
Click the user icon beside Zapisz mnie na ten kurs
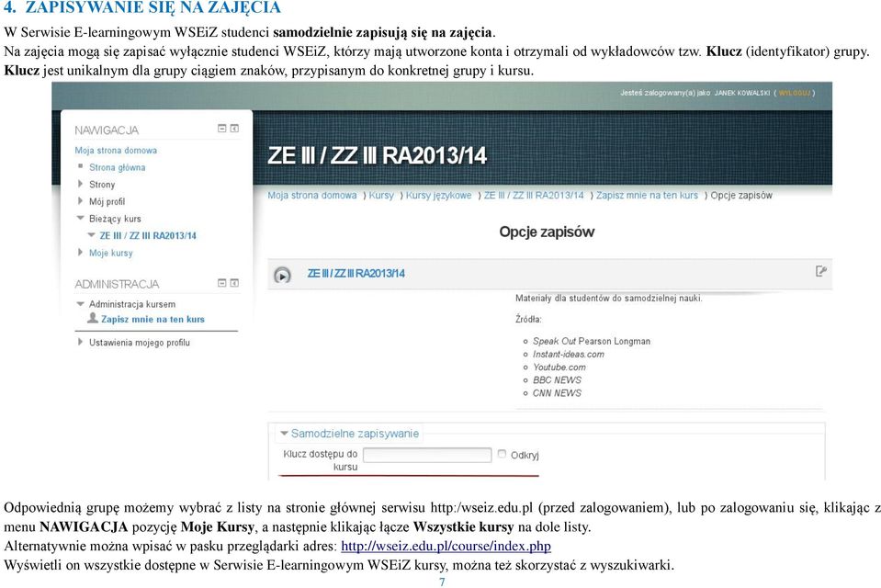coord(93,318)
